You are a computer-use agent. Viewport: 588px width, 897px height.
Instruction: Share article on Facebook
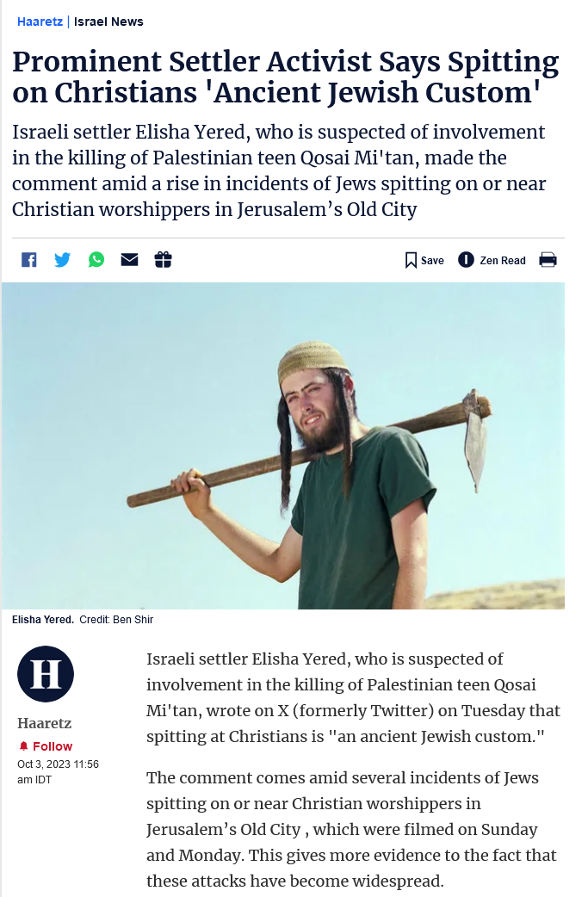(x=28, y=260)
